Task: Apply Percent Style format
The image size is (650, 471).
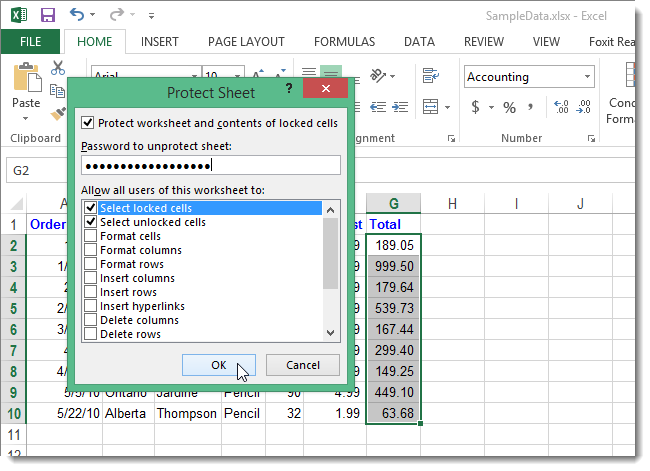Action: (509, 108)
